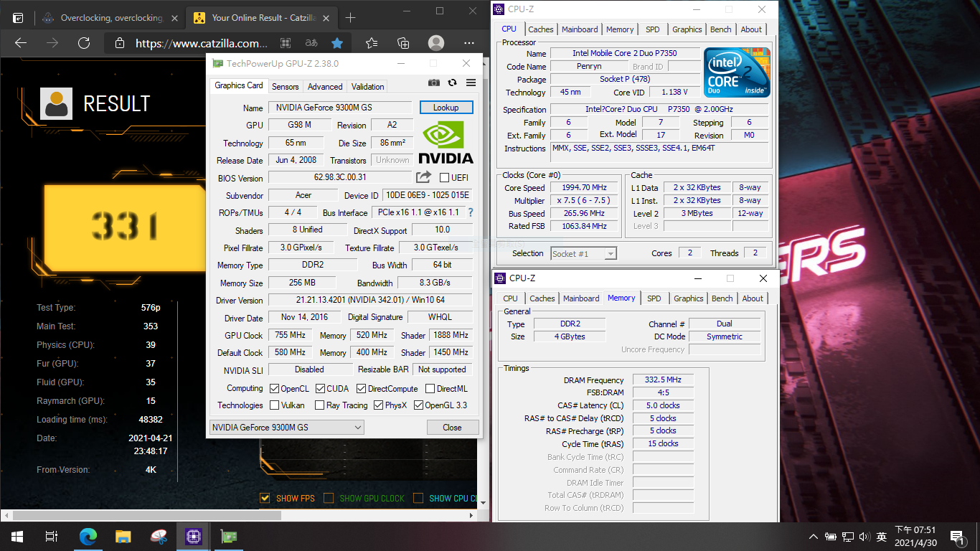Toggle the DirectML checkbox
Viewport: 980px width, 551px height.
pyautogui.click(x=430, y=389)
